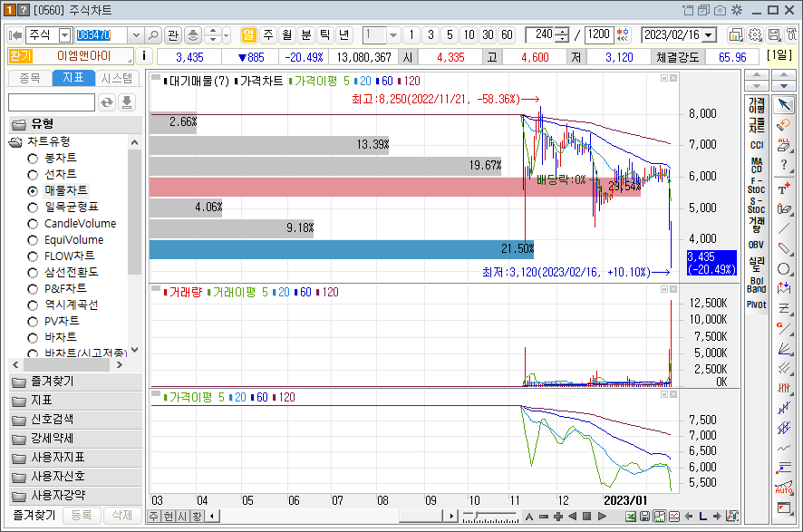
Task: Expand the 사용자지표 folder
Action: pos(75,458)
